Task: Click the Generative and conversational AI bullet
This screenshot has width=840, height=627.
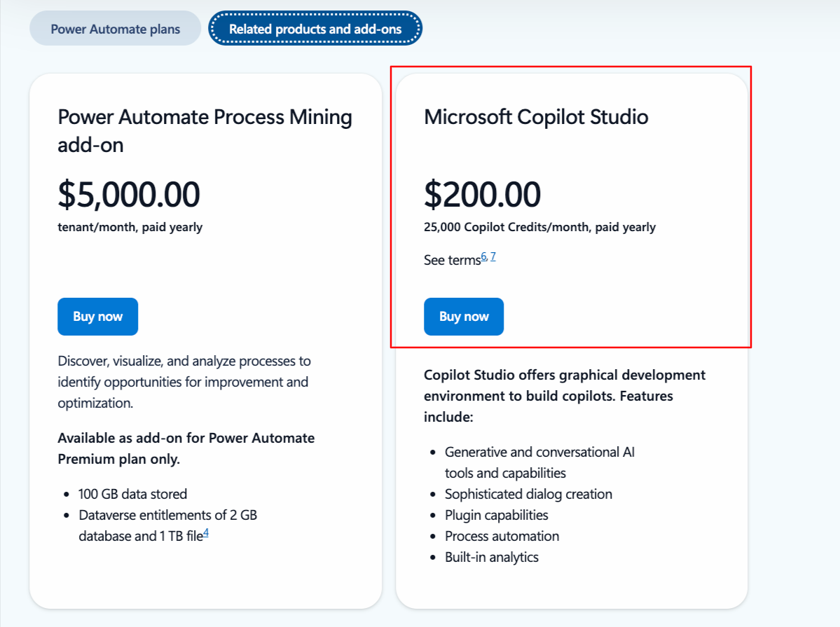Action: click(x=539, y=462)
